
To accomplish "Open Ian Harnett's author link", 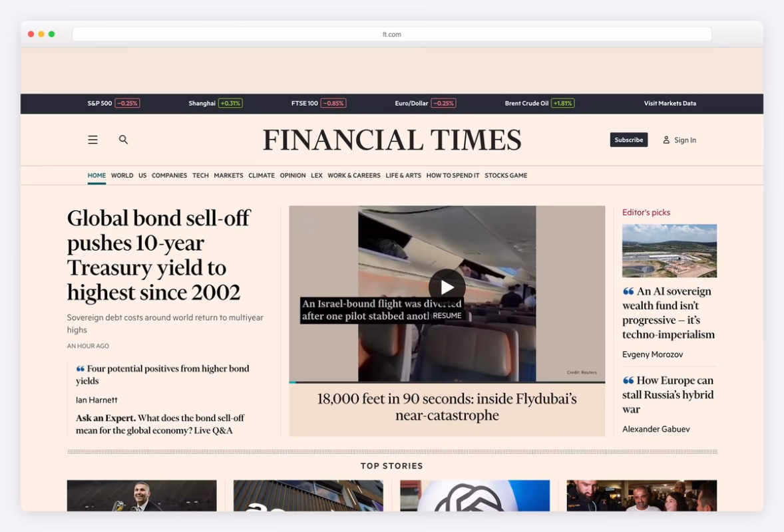I will pos(97,400).
